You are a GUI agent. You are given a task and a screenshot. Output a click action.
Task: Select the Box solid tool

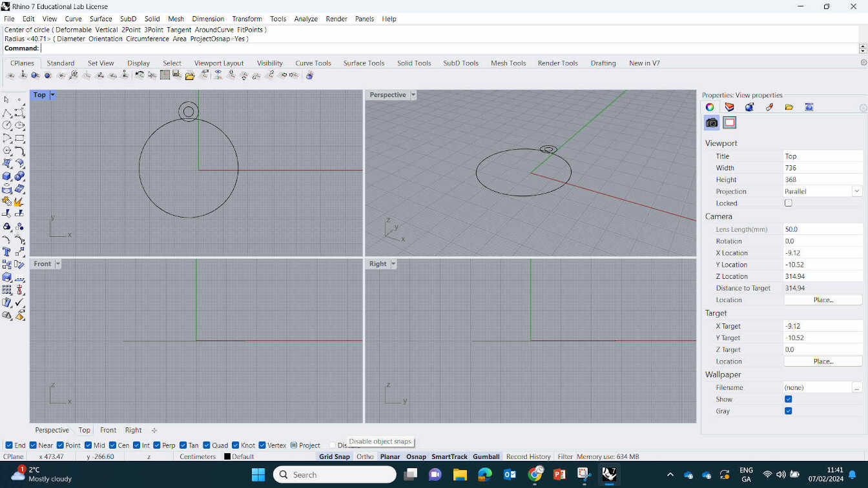[6, 176]
